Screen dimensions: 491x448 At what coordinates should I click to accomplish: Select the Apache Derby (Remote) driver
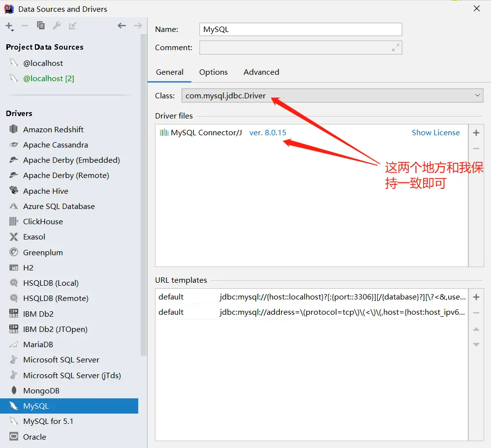pyautogui.click(x=66, y=176)
